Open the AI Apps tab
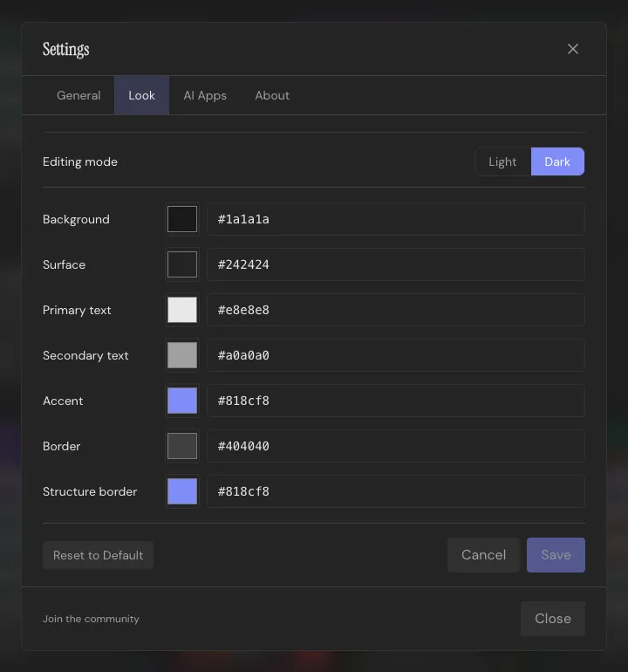 point(205,95)
